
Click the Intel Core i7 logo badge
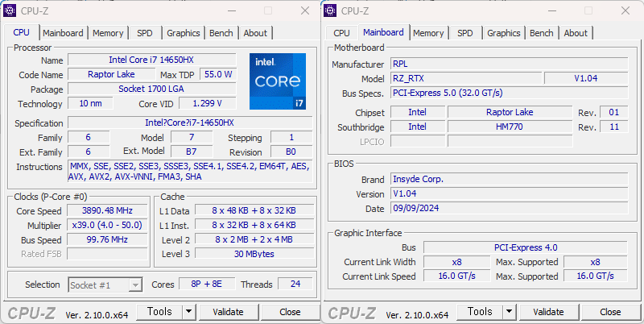[278, 81]
